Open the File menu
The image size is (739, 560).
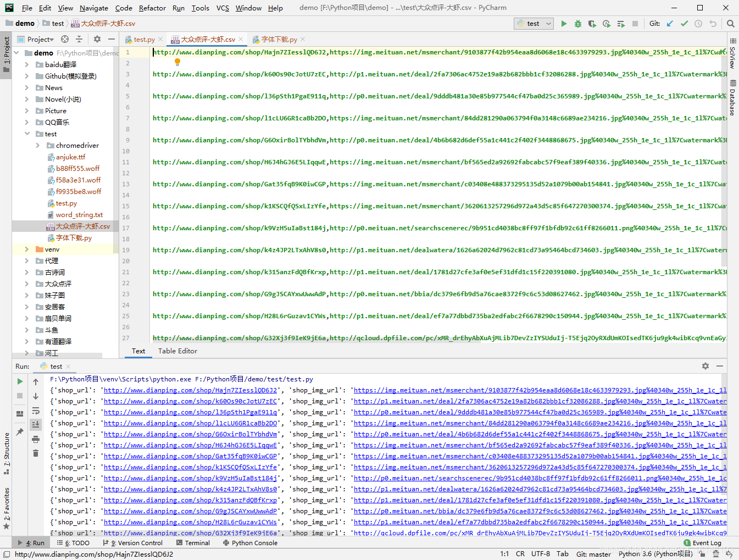pos(27,8)
